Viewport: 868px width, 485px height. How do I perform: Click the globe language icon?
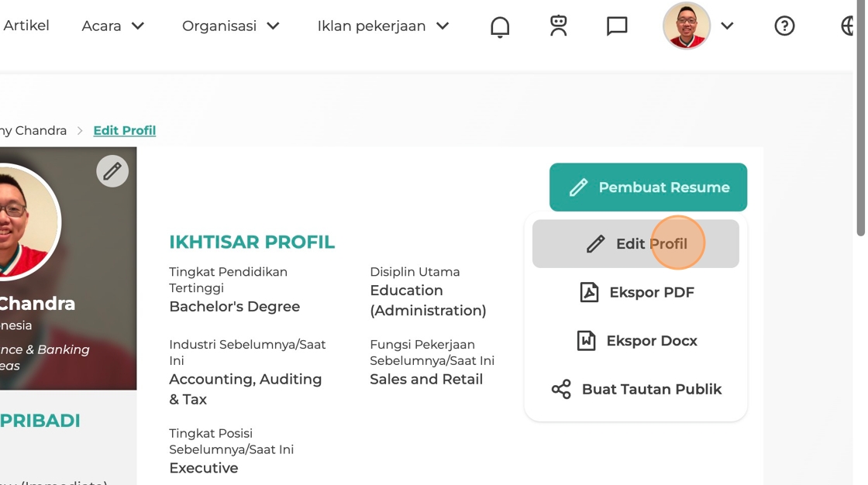click(848, 26)
